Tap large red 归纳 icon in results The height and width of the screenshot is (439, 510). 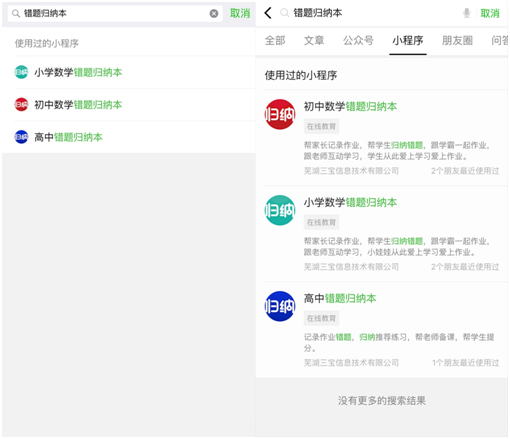click(x=280, y=114)
